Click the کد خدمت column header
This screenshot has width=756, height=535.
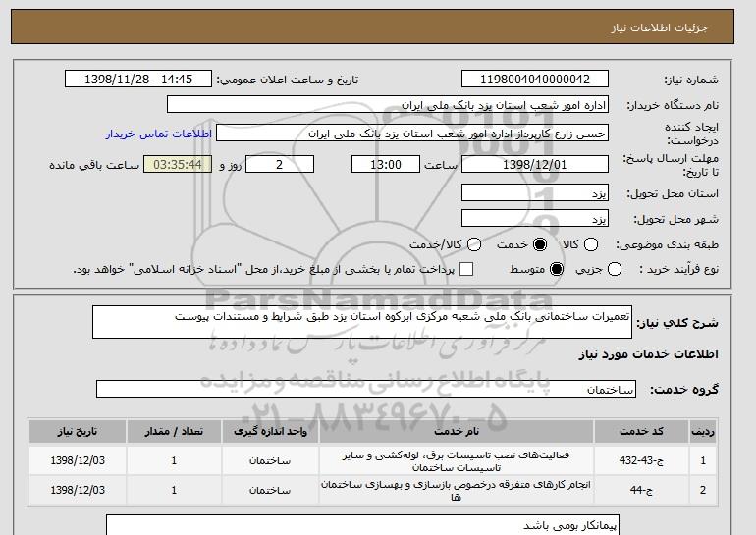[641, 431]
